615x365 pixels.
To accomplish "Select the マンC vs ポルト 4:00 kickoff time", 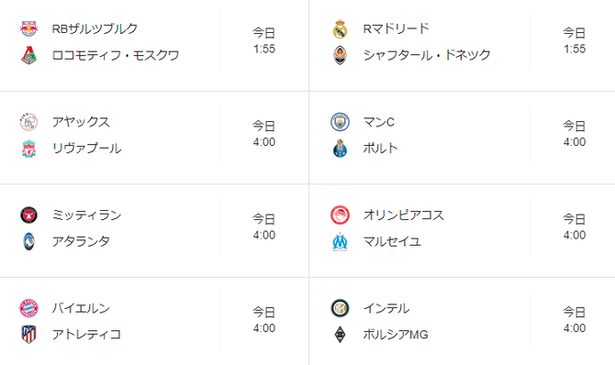I will [575, 142].
